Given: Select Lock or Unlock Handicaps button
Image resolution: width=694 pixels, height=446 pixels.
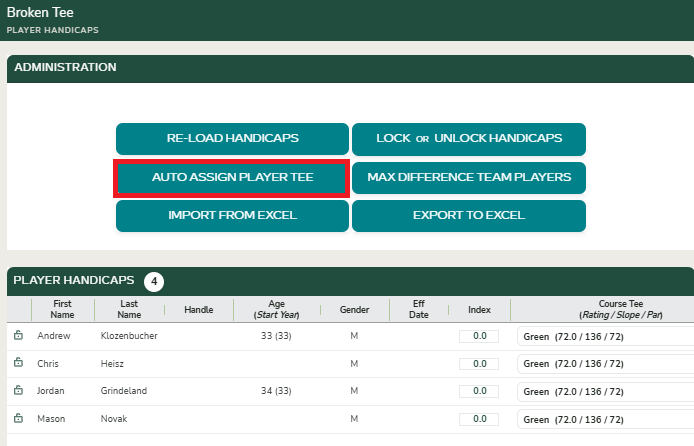Looking at the screenshot, I should [x=469, y=139].
